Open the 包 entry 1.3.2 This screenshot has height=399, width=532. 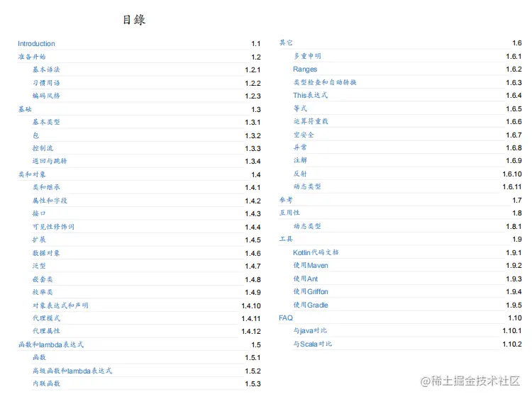[x=35, y=135]
